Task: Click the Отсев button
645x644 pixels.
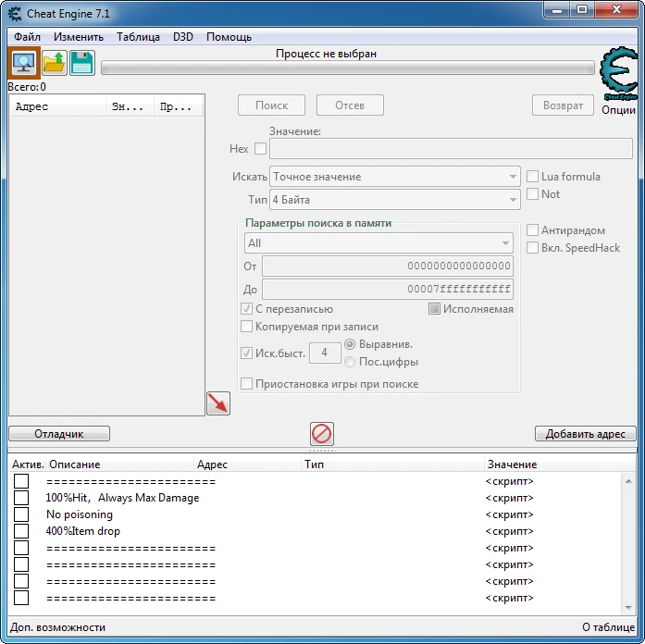Action: (x=350, y=105)
